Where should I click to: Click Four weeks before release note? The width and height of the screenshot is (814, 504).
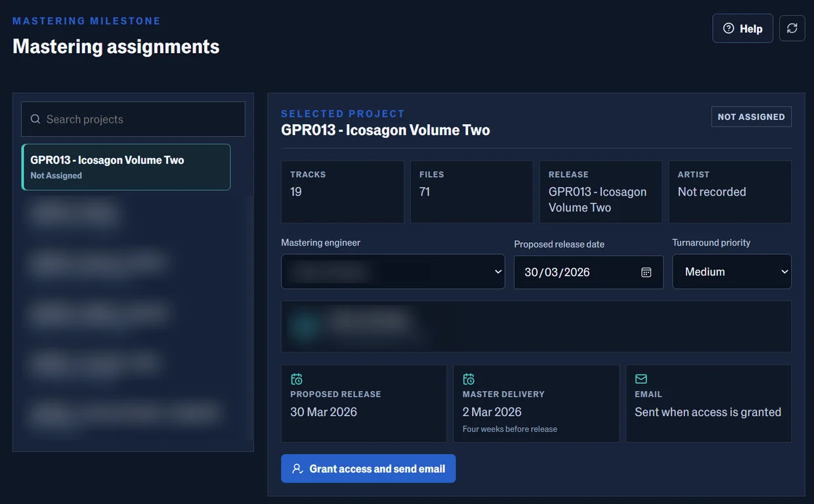pyautogui.click(x=509, y=429)
